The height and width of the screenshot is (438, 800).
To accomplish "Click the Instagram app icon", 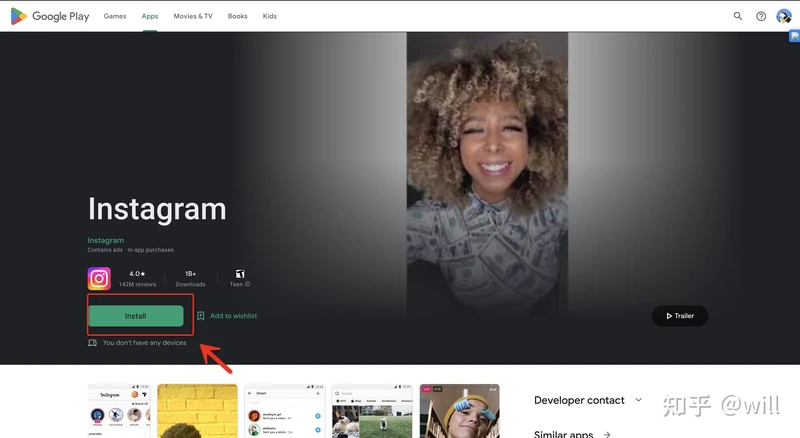I will point(99,279).
